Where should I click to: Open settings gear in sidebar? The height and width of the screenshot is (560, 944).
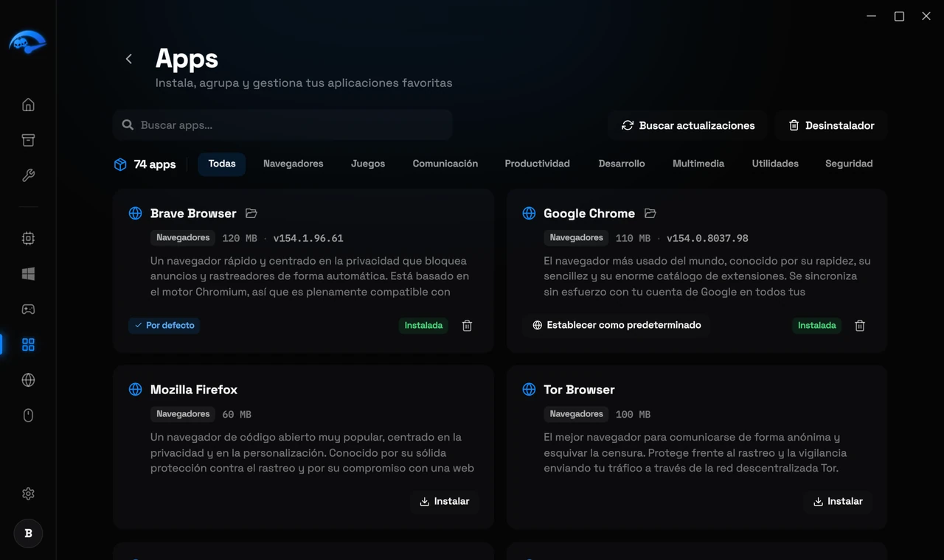coord(28,494)
